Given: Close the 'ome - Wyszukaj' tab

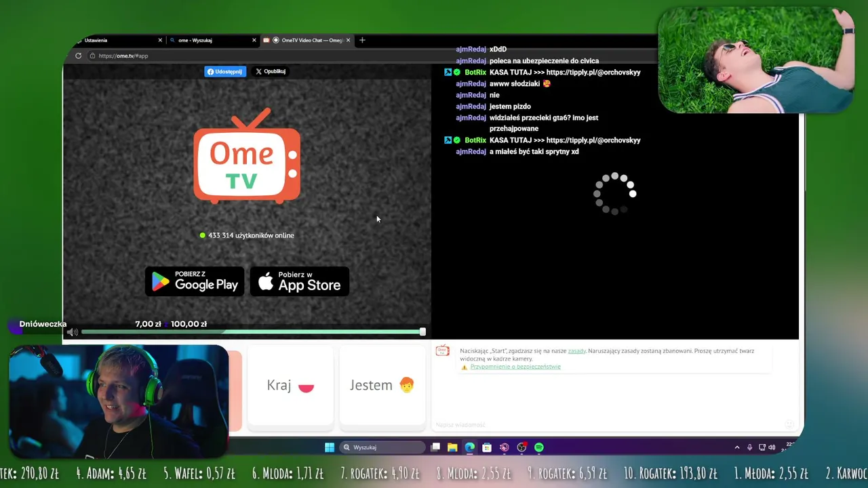Looking at the screenshot, I should (254, 40).
